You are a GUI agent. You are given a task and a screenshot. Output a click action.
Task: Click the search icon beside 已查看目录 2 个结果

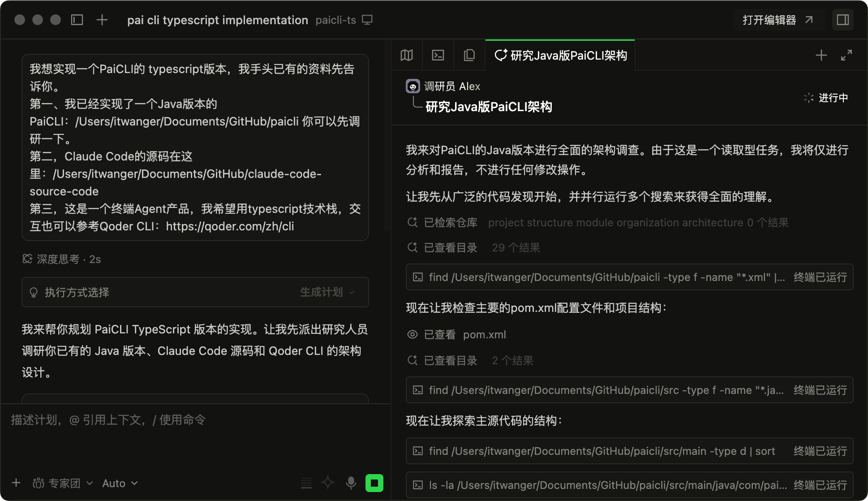coord(412,360)
